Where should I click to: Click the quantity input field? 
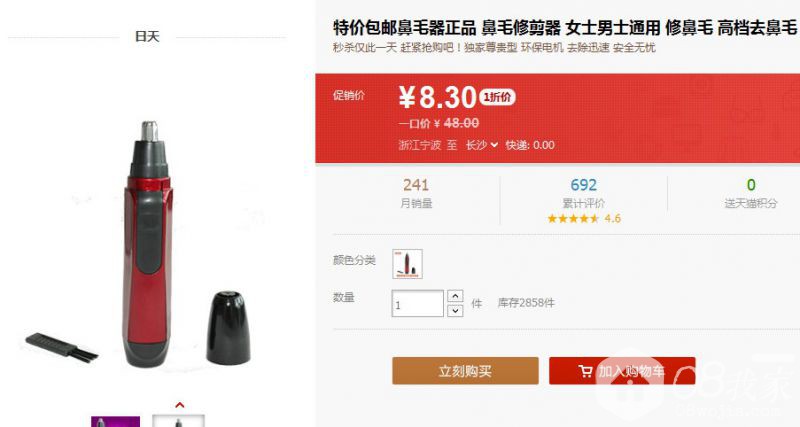[x=417, y=304]
